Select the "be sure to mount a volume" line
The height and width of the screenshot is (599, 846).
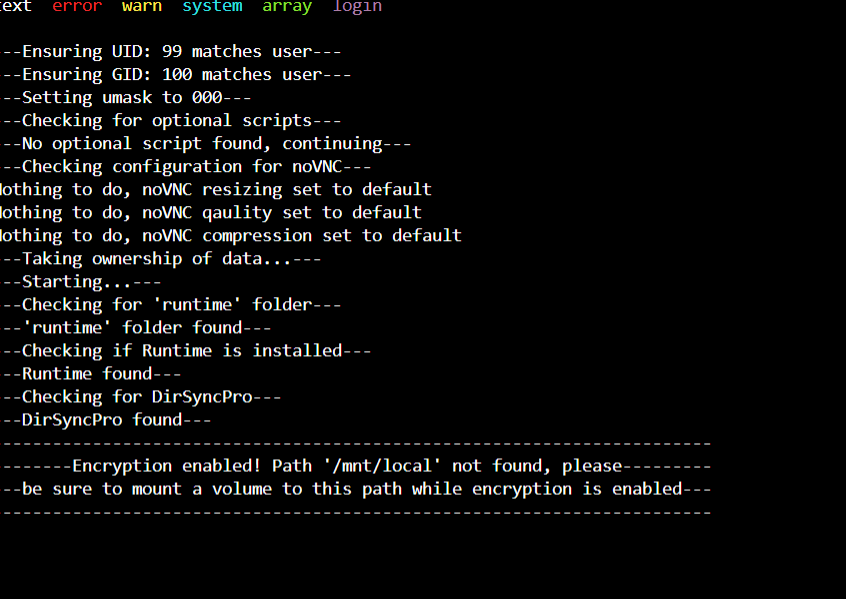click(356, 489)
